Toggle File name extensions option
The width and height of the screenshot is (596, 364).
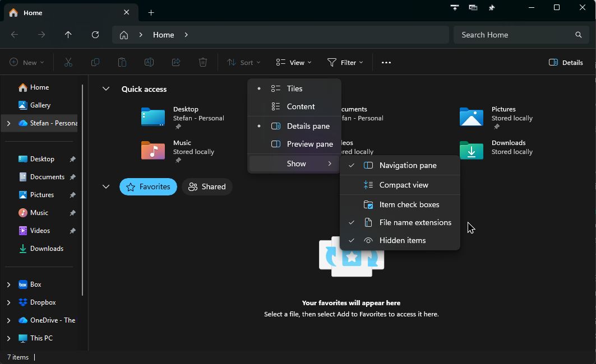(415, 222)
